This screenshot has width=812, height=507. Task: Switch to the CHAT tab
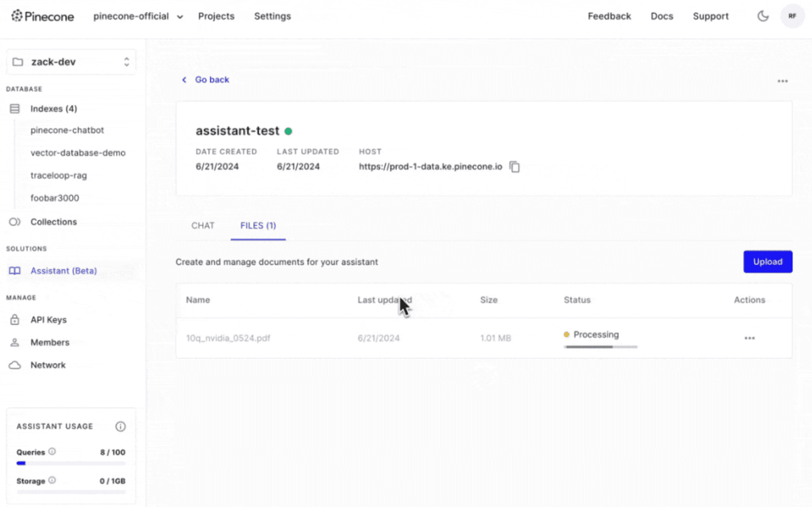point(203,226)
